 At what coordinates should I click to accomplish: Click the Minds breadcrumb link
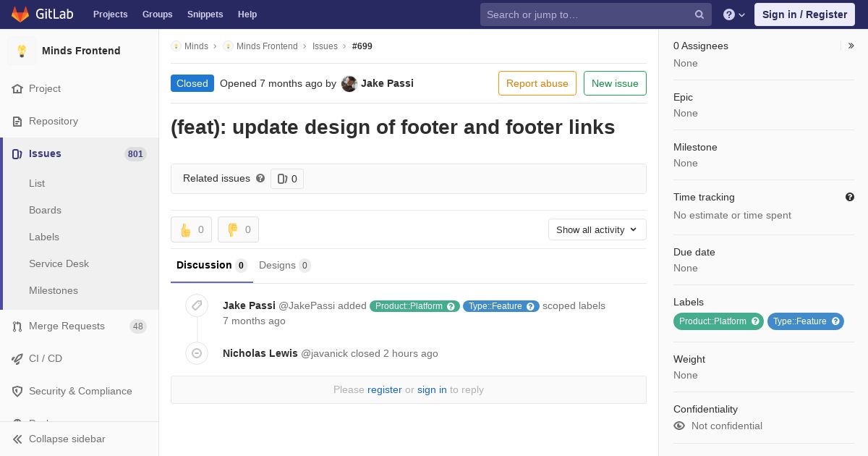click(196, 46)
